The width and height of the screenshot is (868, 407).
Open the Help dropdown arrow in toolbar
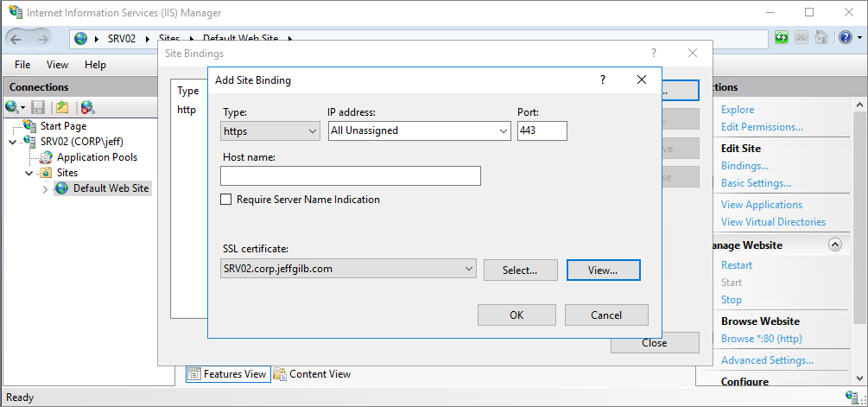[858, 38]
